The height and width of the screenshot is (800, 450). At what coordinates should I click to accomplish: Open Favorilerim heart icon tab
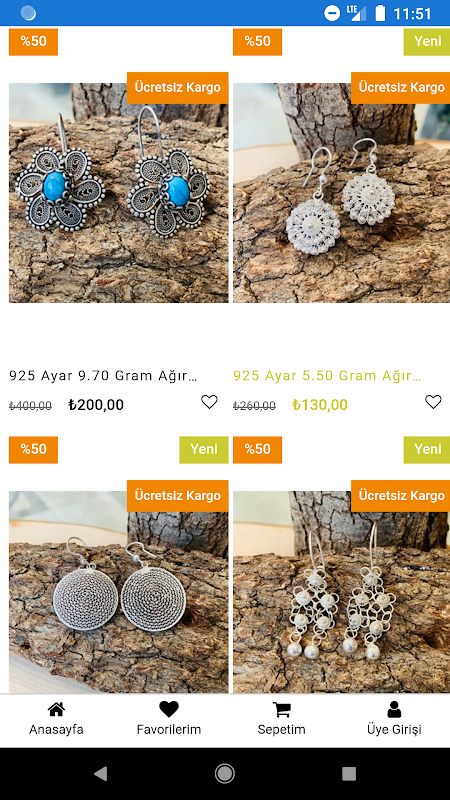tap(169, 710)
